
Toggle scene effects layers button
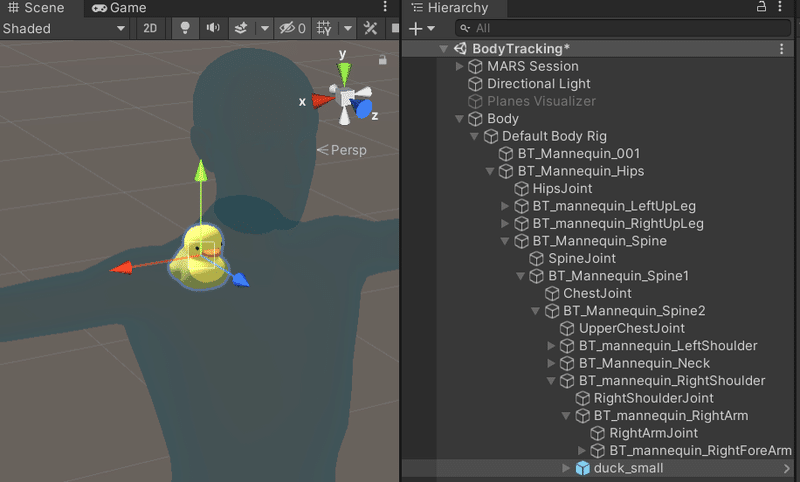241,28
